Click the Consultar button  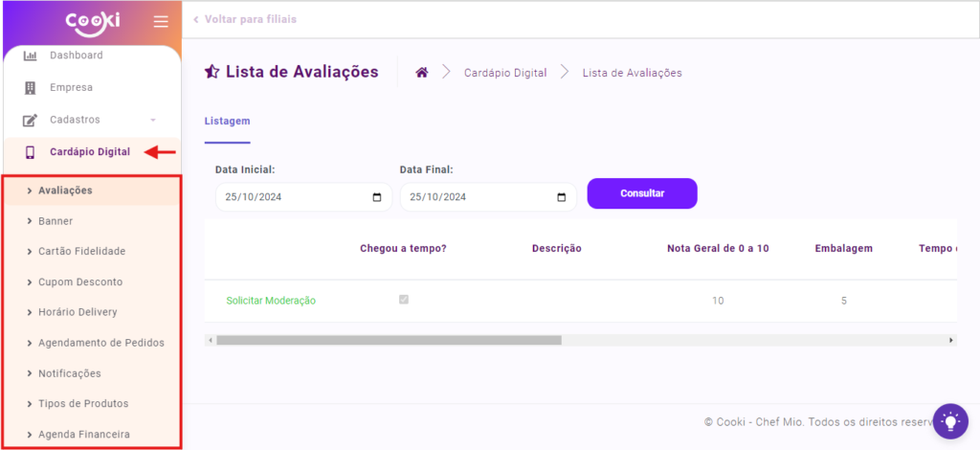[x=642, y=193]
